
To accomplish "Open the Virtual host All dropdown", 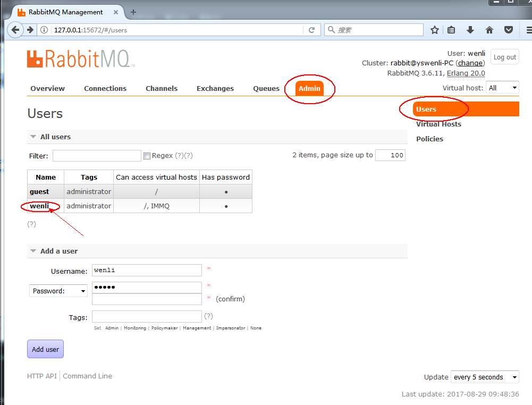I will click(x=502, y=88).
